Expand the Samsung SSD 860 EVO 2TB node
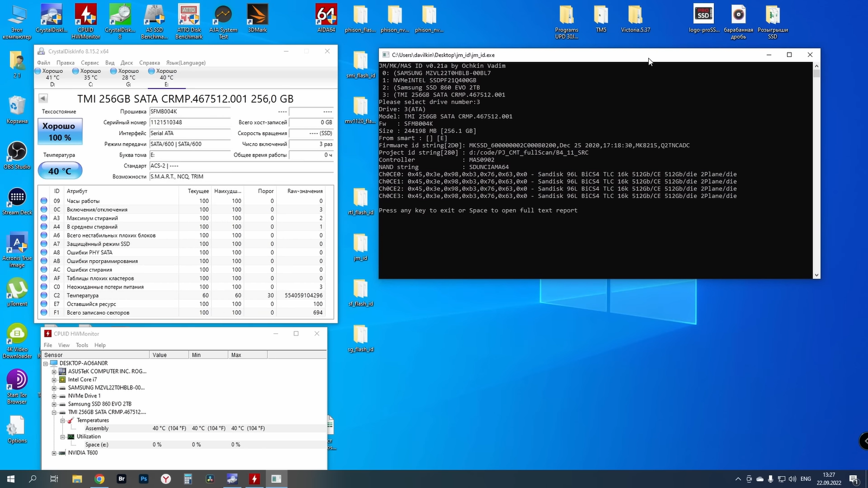 pos(54,404)
